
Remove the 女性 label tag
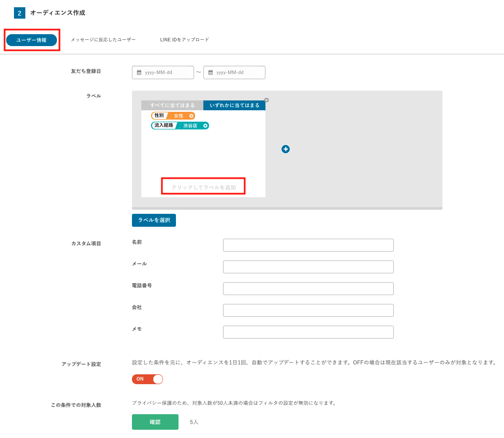191,116
